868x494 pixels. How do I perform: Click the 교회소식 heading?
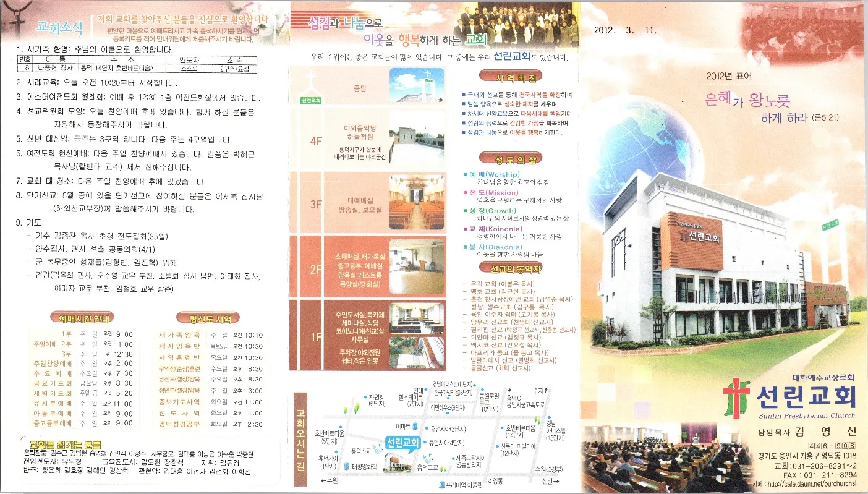tap(59, 27)
